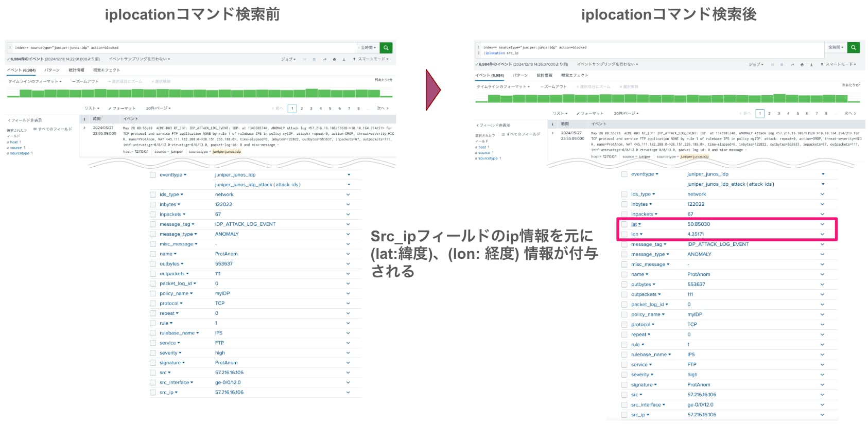Switch to 統計情報 tab in left screenshot

[x=77, y=70]
